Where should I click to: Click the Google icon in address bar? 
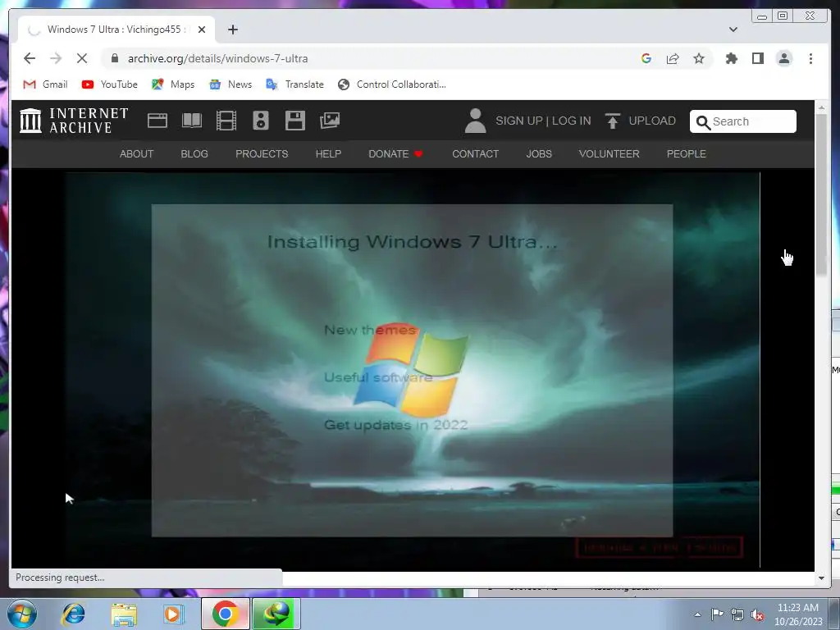646,58
